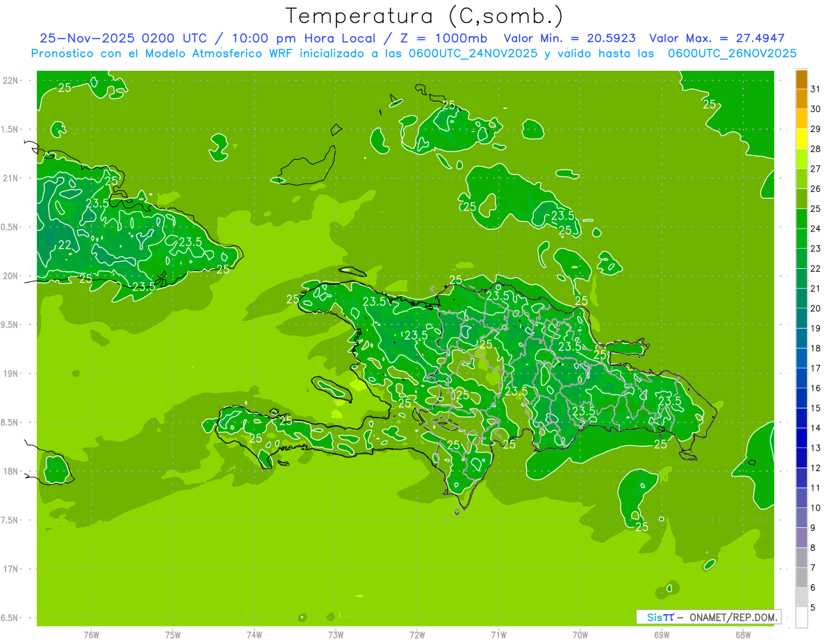This screenshot has height=644, width=834.
Task: Click the "22" contour label over Cuba
Action: pyautogui.click(x=65, y=245)
